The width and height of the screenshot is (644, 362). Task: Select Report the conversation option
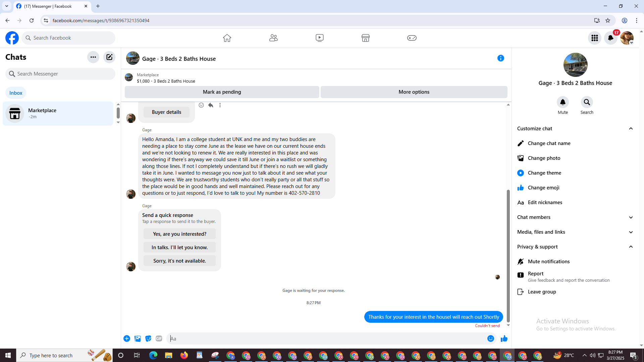(575, 277)
